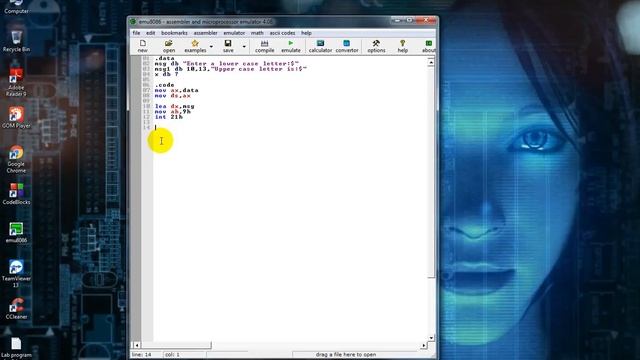Open the file menu
The height and width of the screenshot is (360, 640).
[136, 33]
